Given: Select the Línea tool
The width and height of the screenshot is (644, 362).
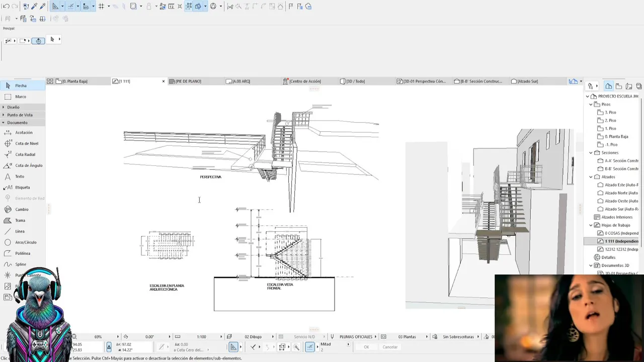Looking at the screenshot, I should (23, 231).
